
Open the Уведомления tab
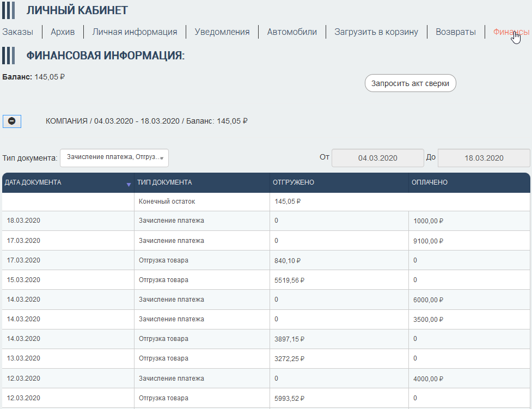[222, 32]
